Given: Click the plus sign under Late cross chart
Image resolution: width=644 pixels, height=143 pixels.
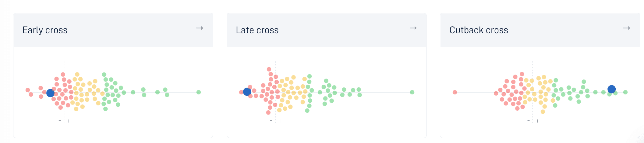Looking at the screenshot, I should click(x=280, y=121).
